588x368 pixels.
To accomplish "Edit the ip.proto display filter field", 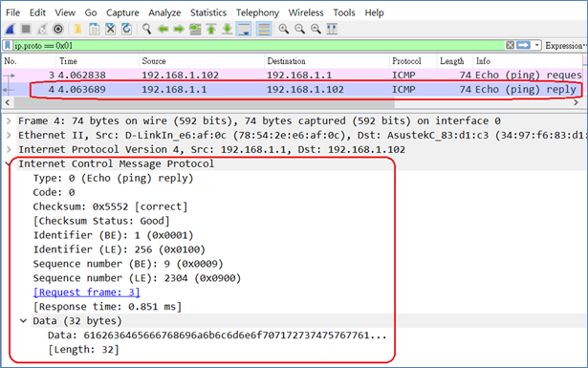I will 259,45.
